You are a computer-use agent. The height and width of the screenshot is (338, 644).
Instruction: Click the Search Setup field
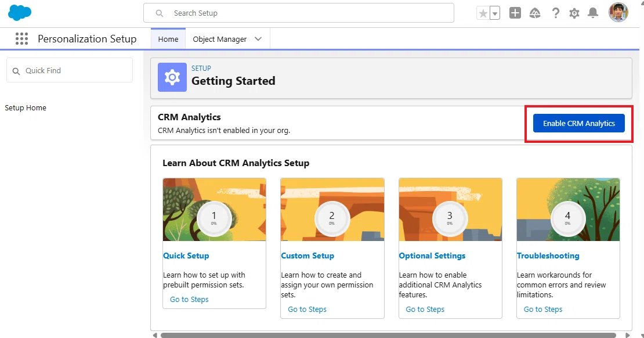[299, 13]
